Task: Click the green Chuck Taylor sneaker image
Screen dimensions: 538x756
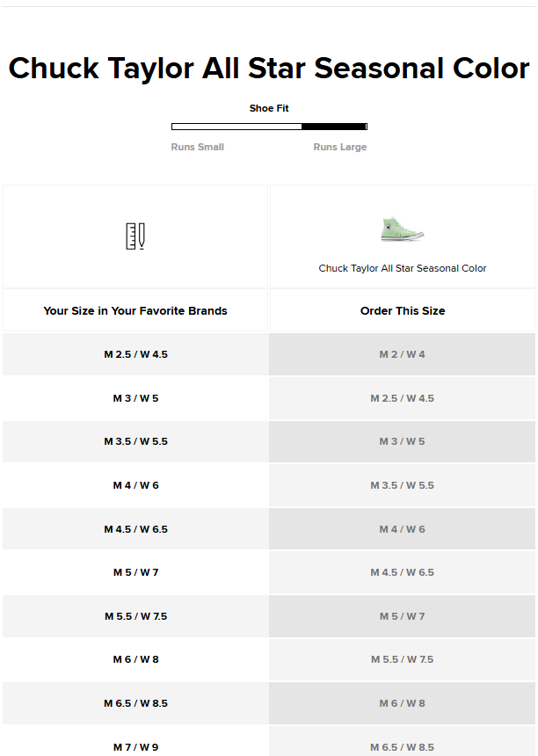Action: point(403,229)
